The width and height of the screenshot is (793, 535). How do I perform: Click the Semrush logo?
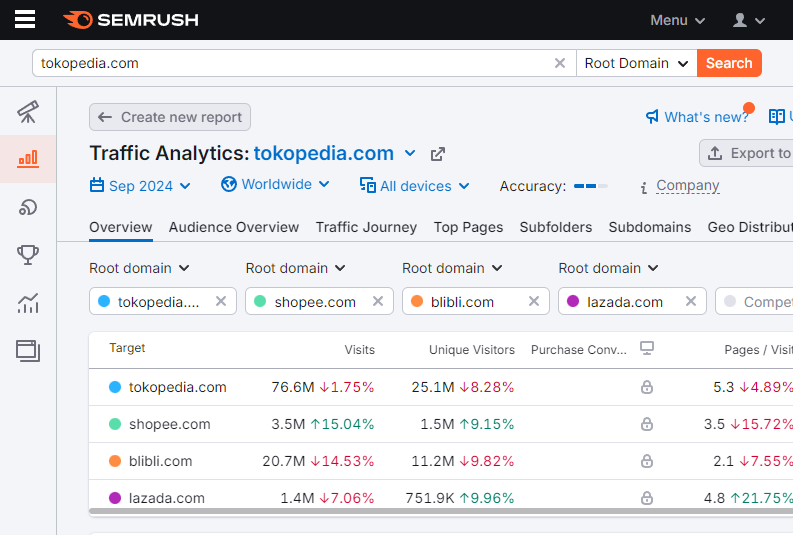(x=130, y=20)
